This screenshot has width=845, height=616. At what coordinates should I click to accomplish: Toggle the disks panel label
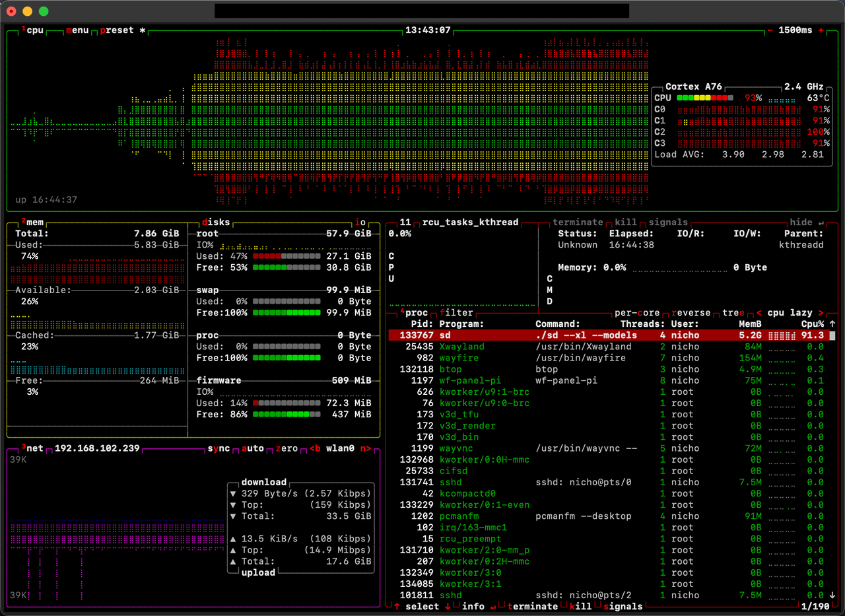click(216, 222)
